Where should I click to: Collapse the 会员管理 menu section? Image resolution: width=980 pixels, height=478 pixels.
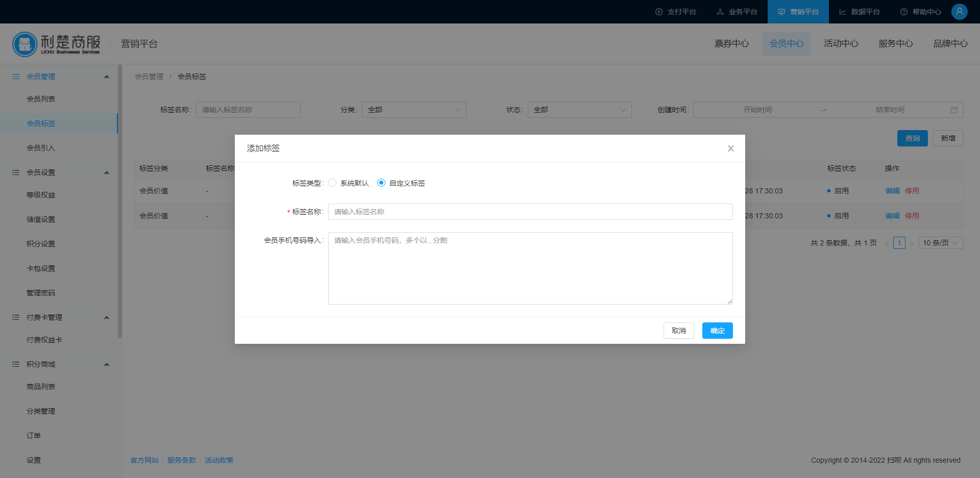coord(107,77)
